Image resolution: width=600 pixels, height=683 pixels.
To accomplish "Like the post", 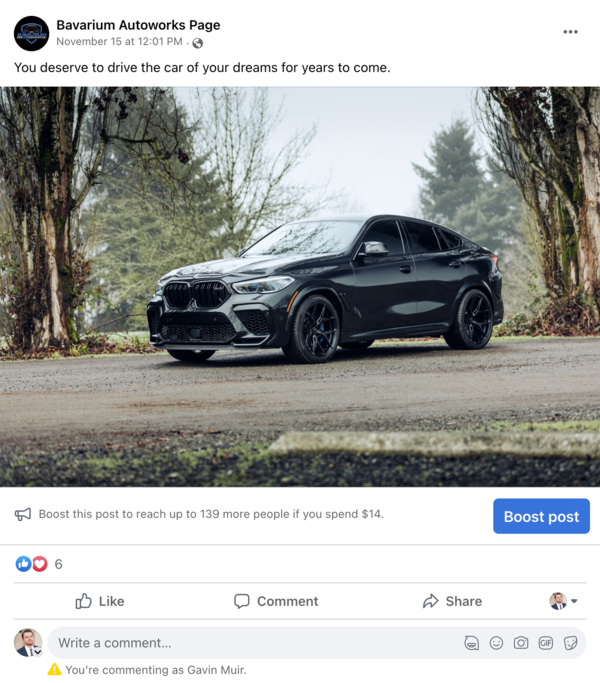I will [100, 601].
